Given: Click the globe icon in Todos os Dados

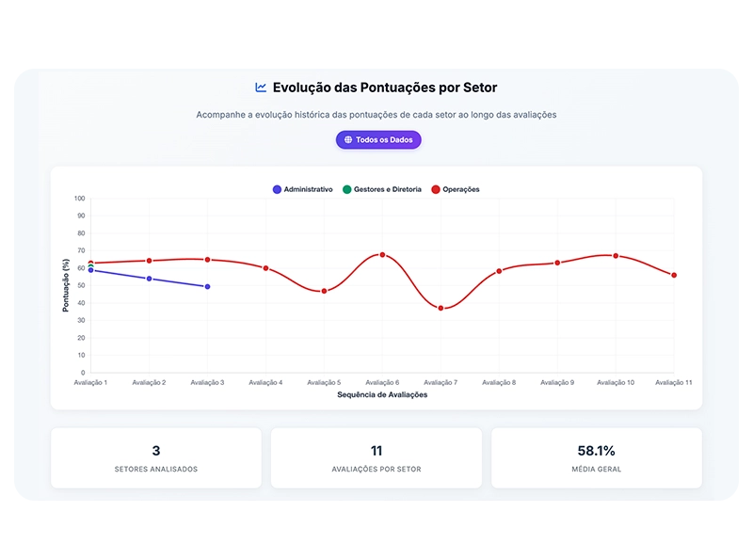Looking at the screenshot, I should [348, 139].
